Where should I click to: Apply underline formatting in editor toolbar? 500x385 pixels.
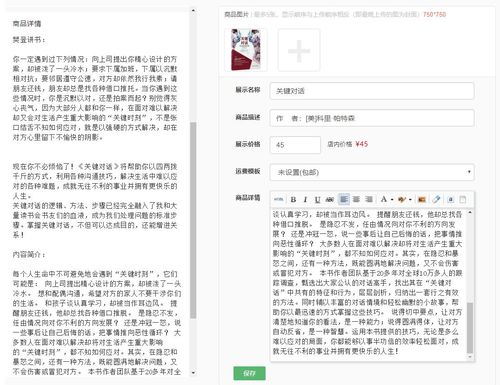(317, 199)
